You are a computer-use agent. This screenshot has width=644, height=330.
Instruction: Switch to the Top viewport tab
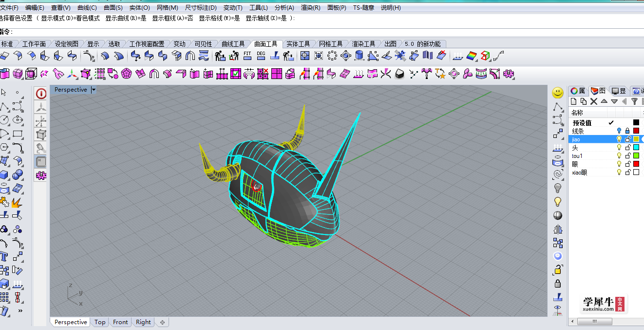(x=100, y=322)
